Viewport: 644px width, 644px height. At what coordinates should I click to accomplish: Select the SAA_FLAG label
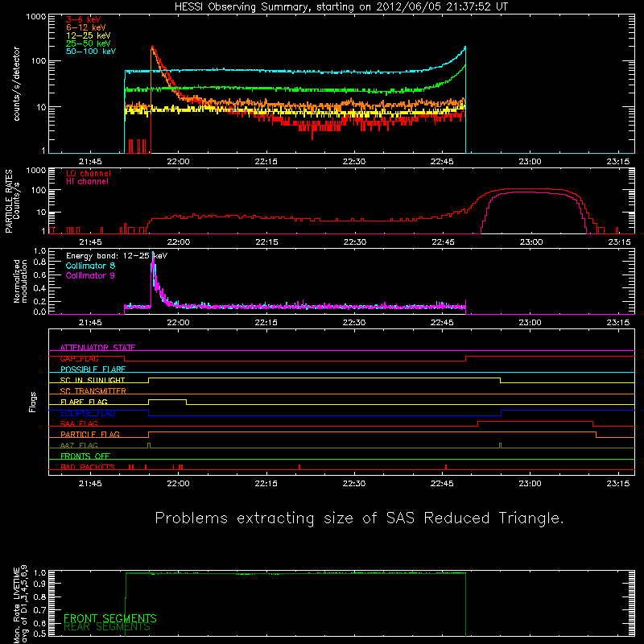tap(79, 423)
